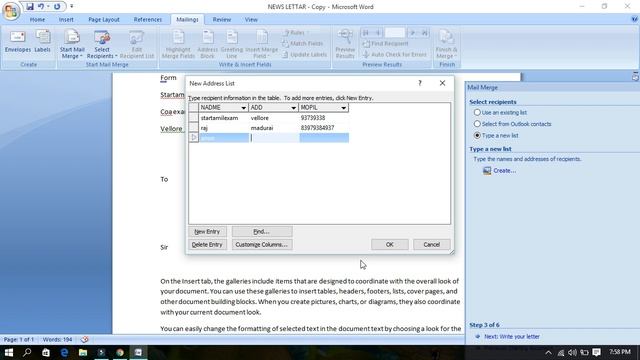Go to previous record arrow
This screenshot has height=360, width=640.
(378, 33)
